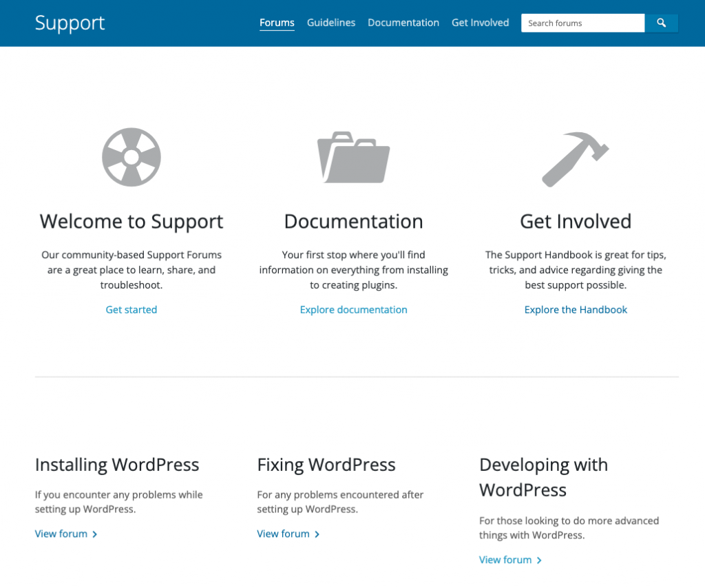This screenshot has height=588, width=705.
Task: Select Get Involved in the header menu
Action: coord(480,23)
